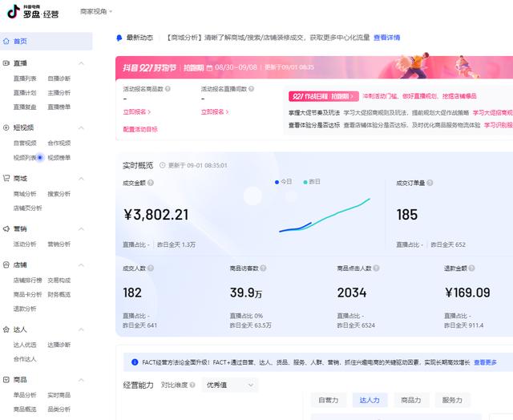The height and width of the screenshot is (420, 513).
Task: Collapse the 店铺 sidebar section
Action: coord(81,265)
